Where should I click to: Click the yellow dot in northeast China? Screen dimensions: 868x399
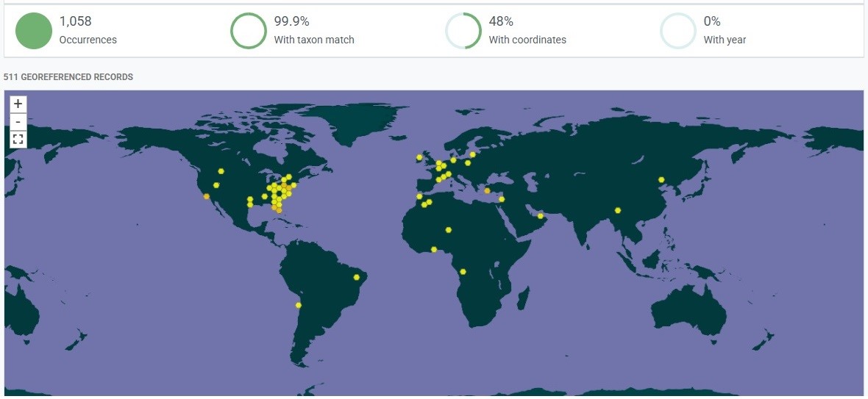click(661, 179)
